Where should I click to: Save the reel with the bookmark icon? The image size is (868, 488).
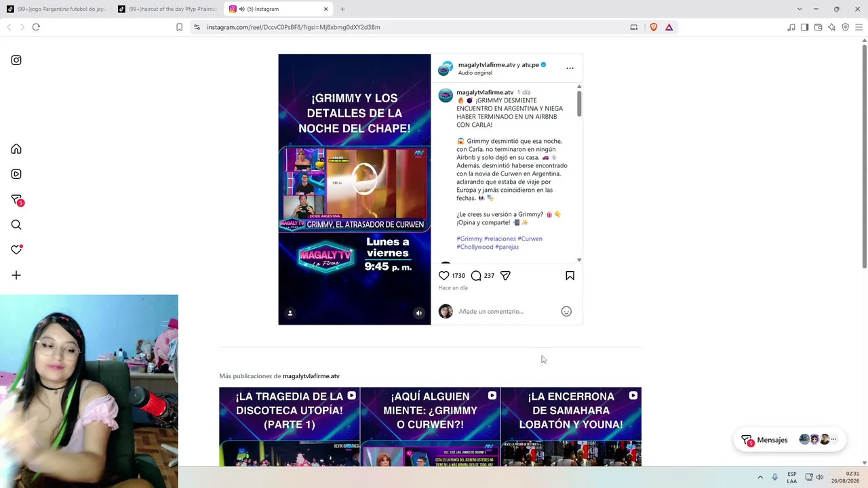[x=570, y=276]
